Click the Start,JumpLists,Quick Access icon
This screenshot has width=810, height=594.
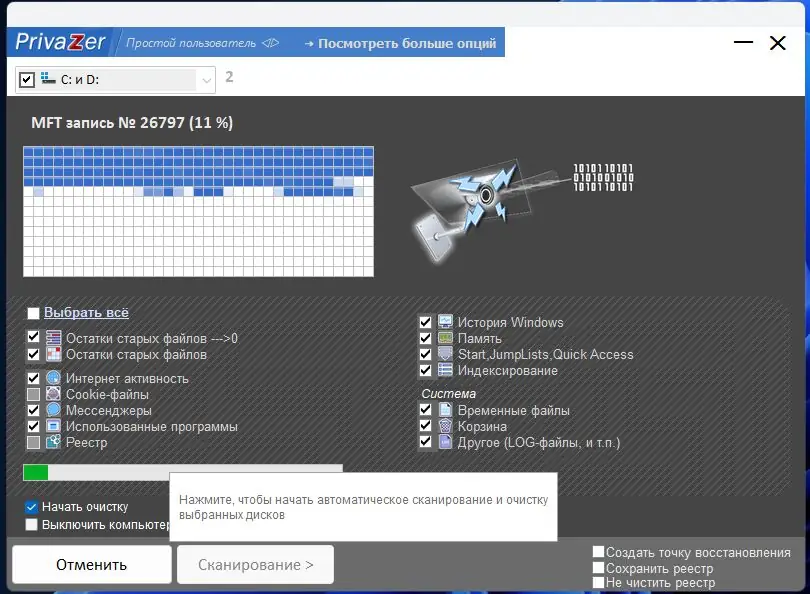(445, 354)
